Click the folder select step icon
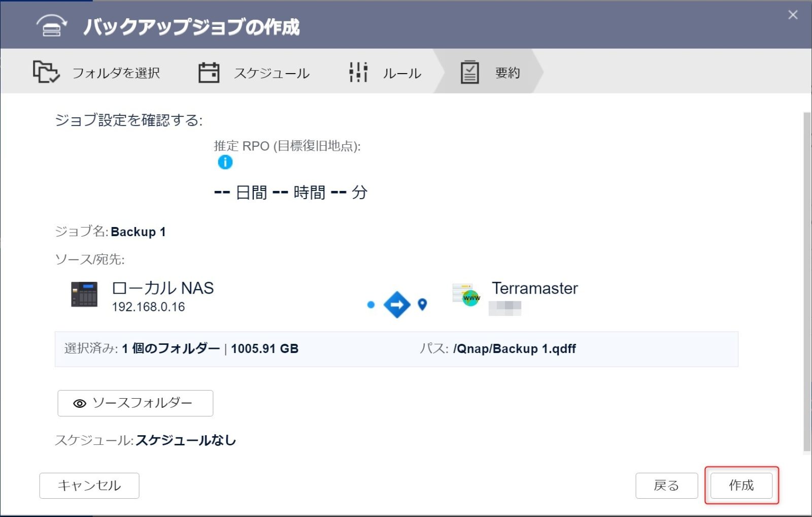 coord(46,72)
